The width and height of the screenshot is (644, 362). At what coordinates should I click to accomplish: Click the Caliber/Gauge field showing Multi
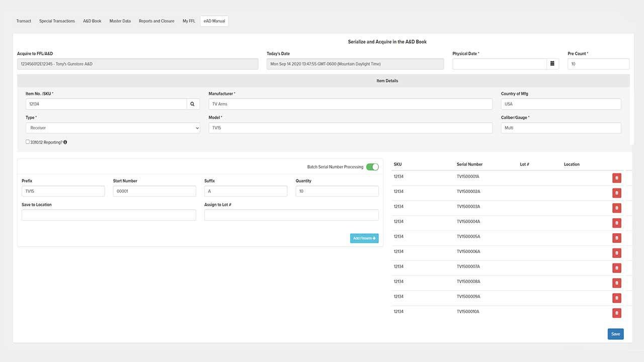pos(561,128)
